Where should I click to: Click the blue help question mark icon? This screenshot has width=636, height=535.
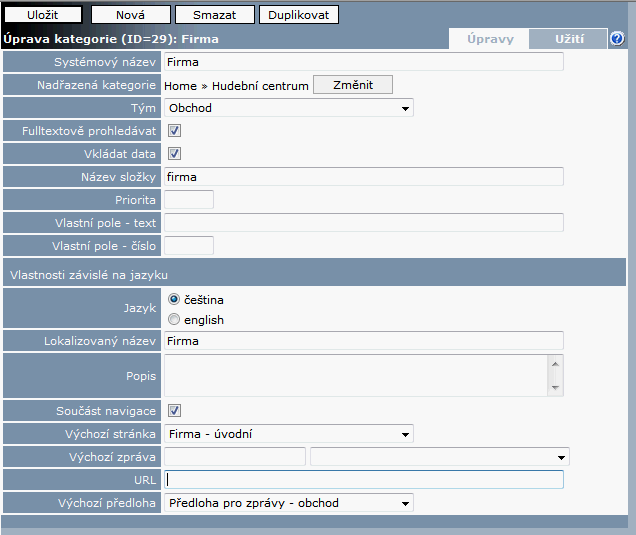pyautogui.click(x=617, y=39)
